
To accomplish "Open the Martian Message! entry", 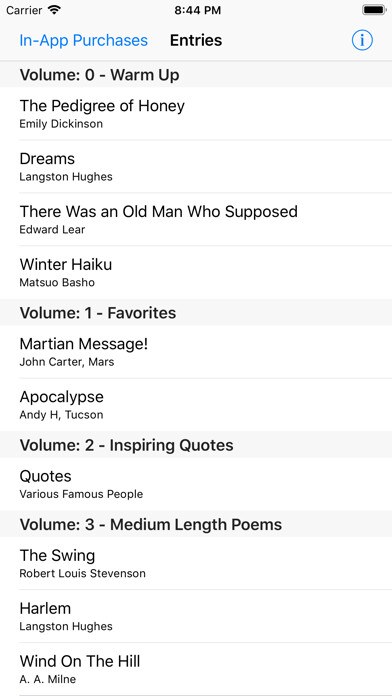I will coord(196,352).
